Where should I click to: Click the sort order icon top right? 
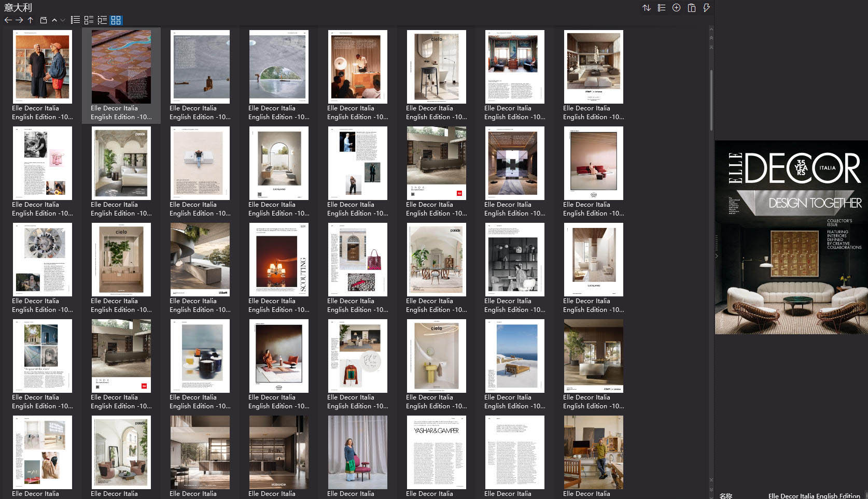point(647,8)
